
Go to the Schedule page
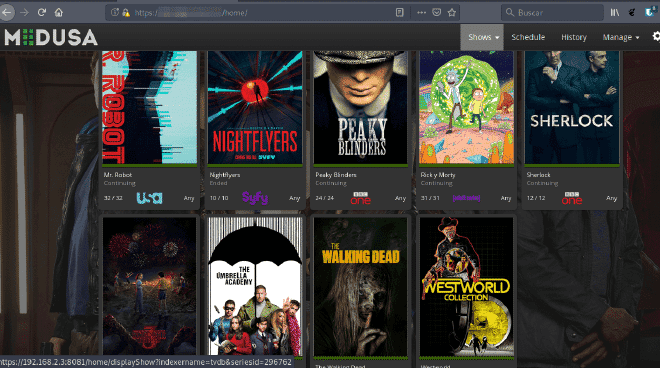pyautogui.click(x=528, y=37)
